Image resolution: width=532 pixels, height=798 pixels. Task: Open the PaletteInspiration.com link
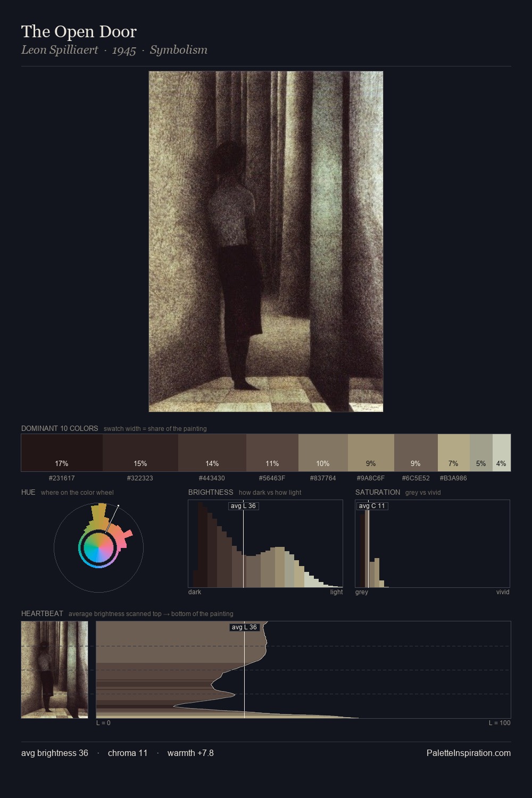click(469, 753)
